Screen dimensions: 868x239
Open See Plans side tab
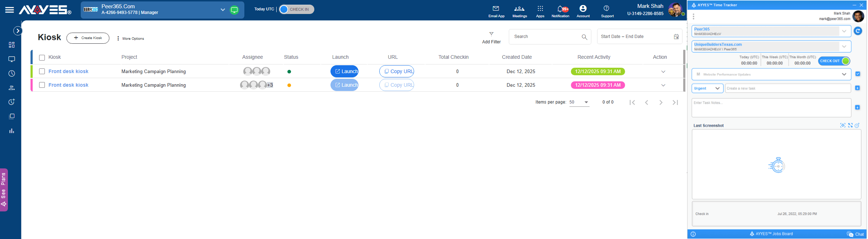click(x=4, y=190)
